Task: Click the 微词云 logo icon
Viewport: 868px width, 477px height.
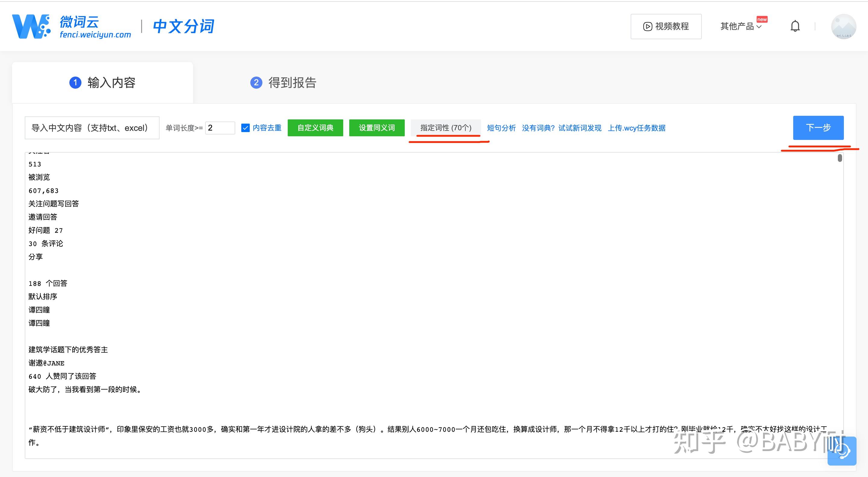Action: coord(31,26)
